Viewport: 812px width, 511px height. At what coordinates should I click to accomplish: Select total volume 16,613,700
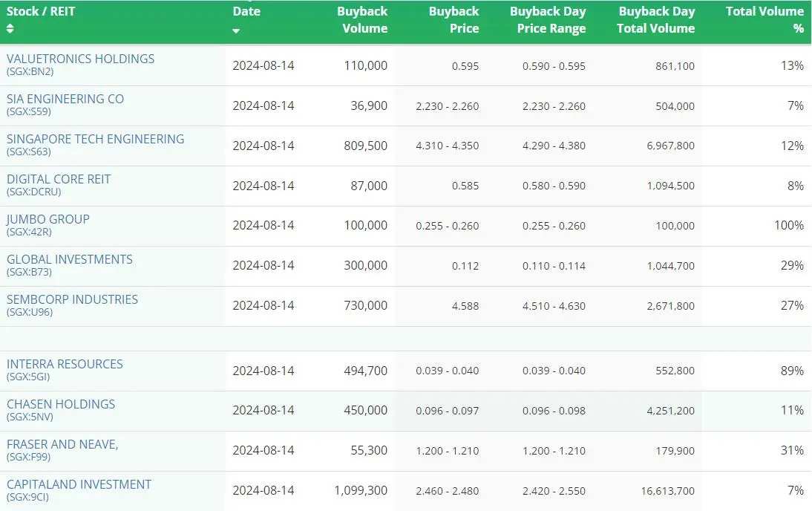tap(667, 491)
